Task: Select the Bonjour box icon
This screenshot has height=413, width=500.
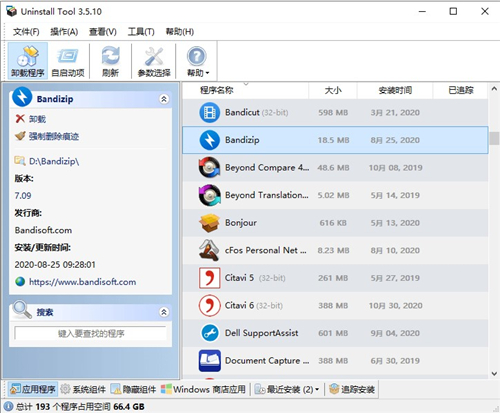Action: [x=209, y=223]
